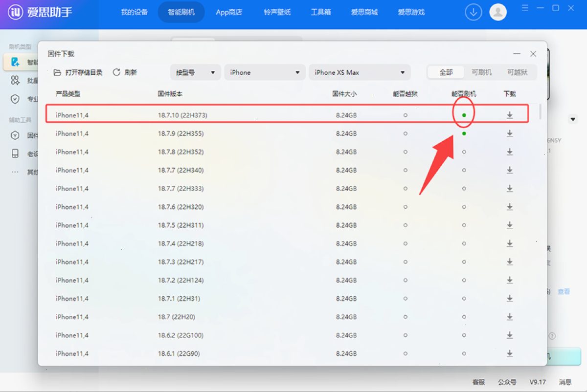Screen dimensions: 587x392
Task: Click the 8.24GB size in the 18.7.3 row
Action: (346, 262)
